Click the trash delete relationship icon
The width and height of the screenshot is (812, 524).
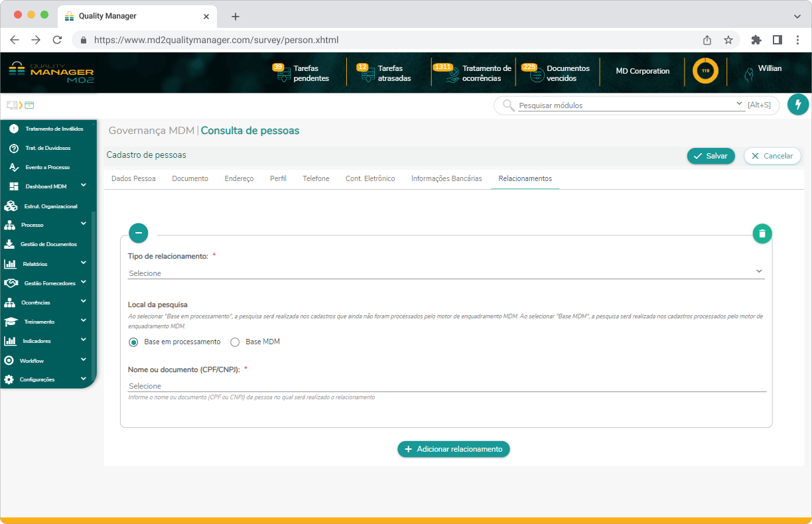762,233
